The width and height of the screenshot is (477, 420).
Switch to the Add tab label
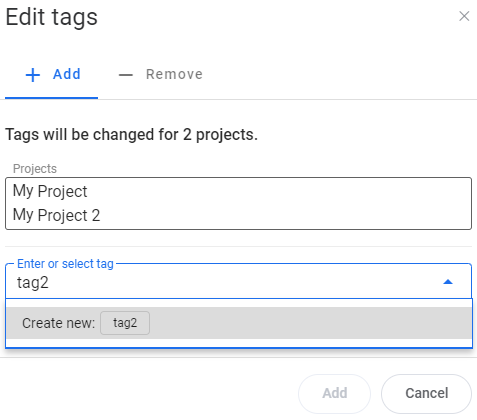coord(67,74)
